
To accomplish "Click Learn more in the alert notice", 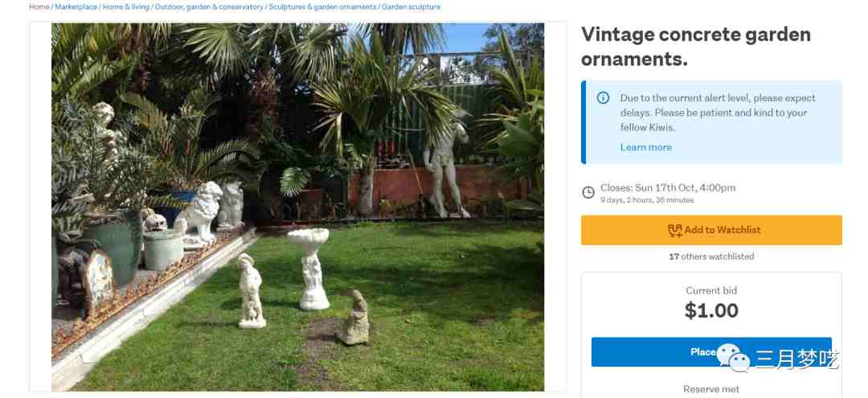I will click(646, 147).
